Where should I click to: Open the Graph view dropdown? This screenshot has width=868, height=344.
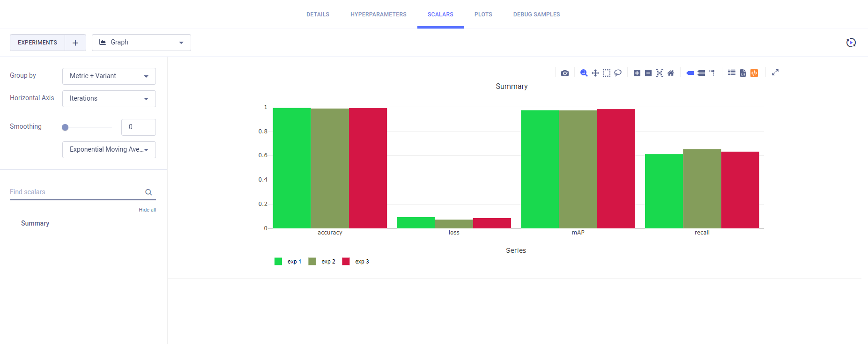[x=141, y=43]
